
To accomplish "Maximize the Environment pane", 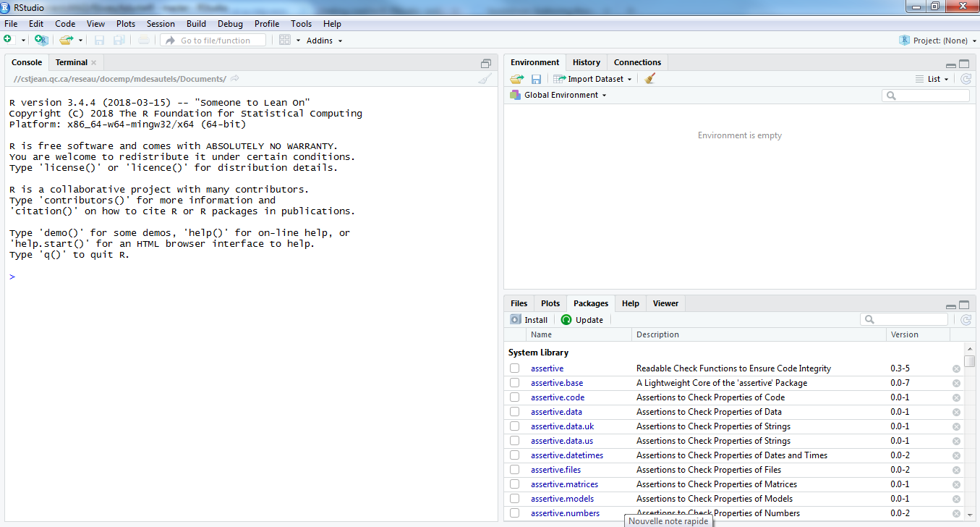I will click(963, 63).
